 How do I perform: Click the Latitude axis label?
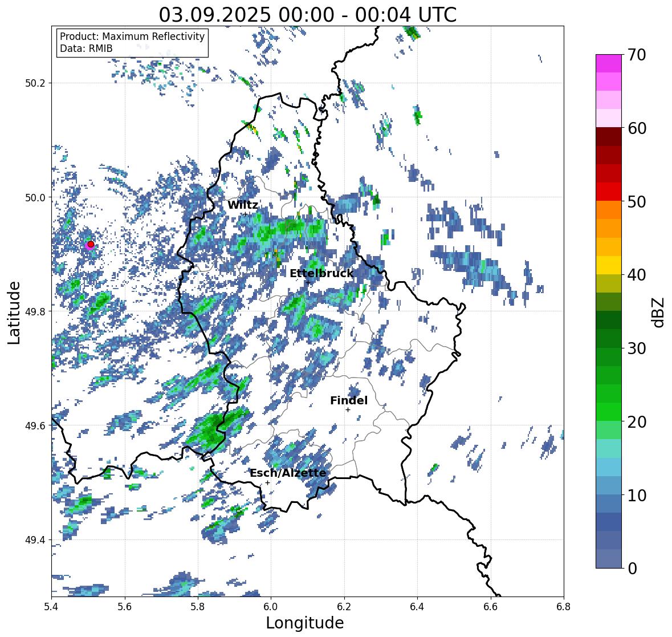[x=14, y=313]
